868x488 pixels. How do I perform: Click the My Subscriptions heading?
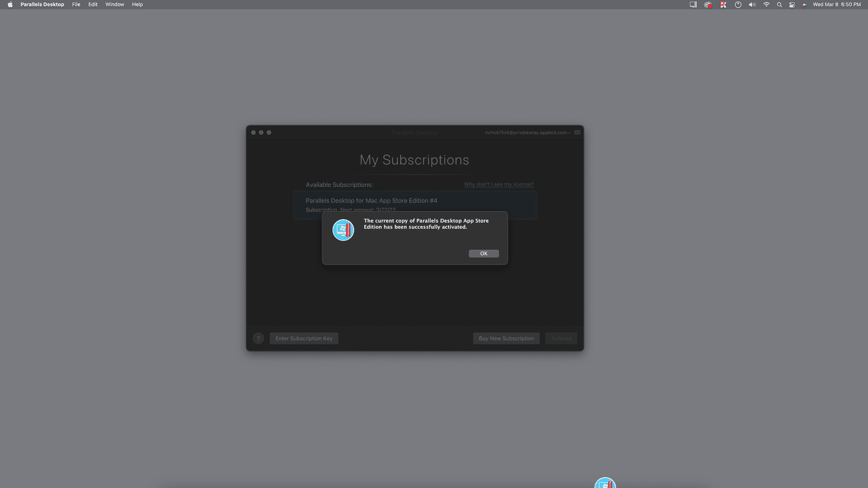click(x=414, y=160)
